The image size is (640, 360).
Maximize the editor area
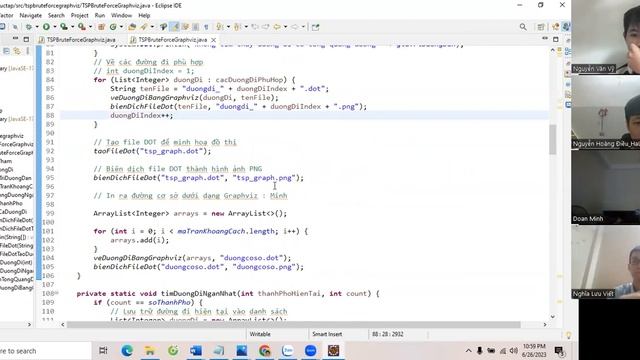556,39
